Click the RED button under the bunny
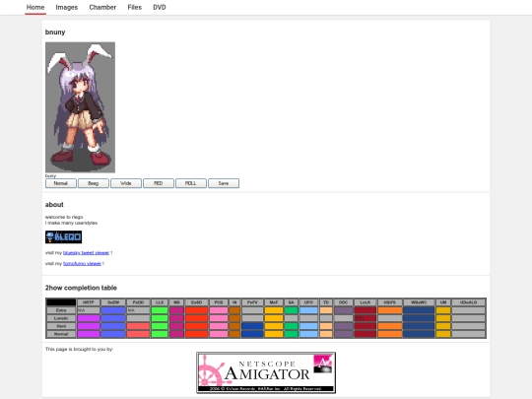This screenshot has width=532, height=399. [x=159, y=183]
